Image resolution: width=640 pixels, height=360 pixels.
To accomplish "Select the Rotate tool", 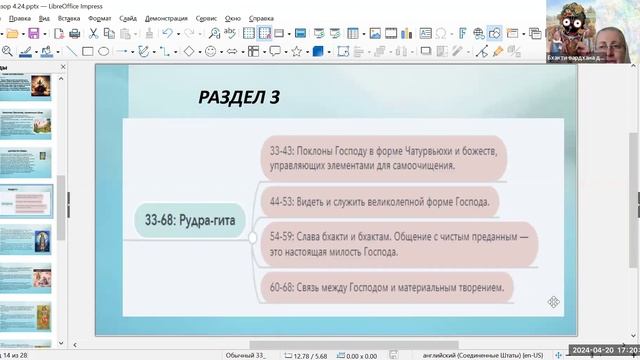I will point(343,51).
